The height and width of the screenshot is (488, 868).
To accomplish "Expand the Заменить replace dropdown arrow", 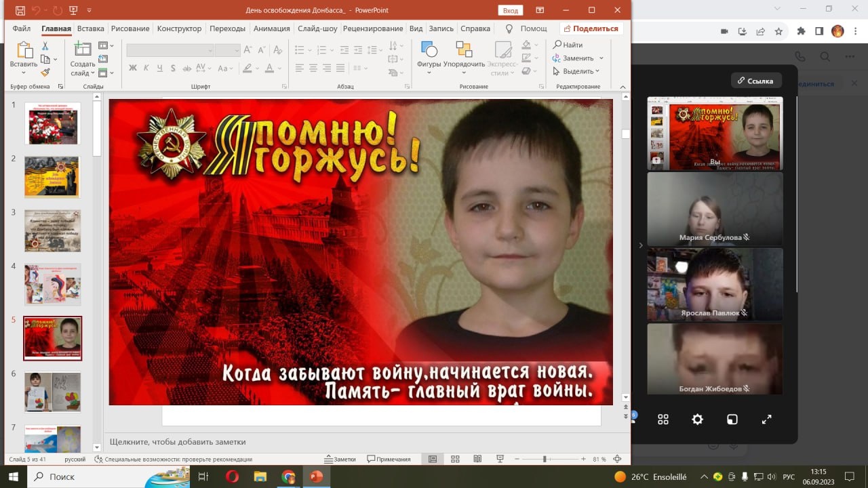I will pos(601,58).
